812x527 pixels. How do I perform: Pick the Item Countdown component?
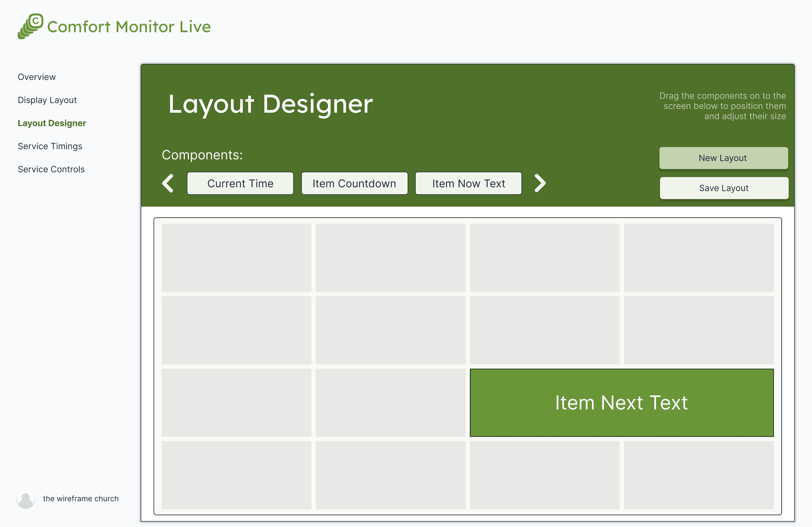click(x=354, y=183)
